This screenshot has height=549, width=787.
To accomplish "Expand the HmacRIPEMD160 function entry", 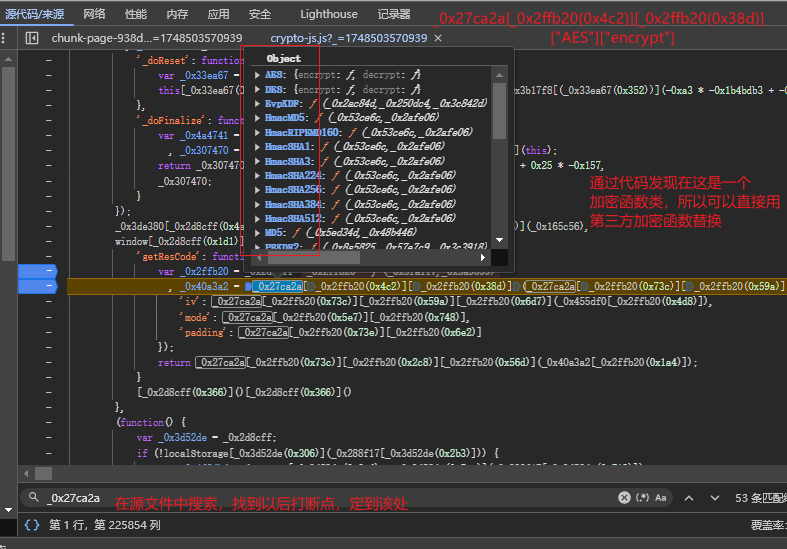I will (257, 132).
